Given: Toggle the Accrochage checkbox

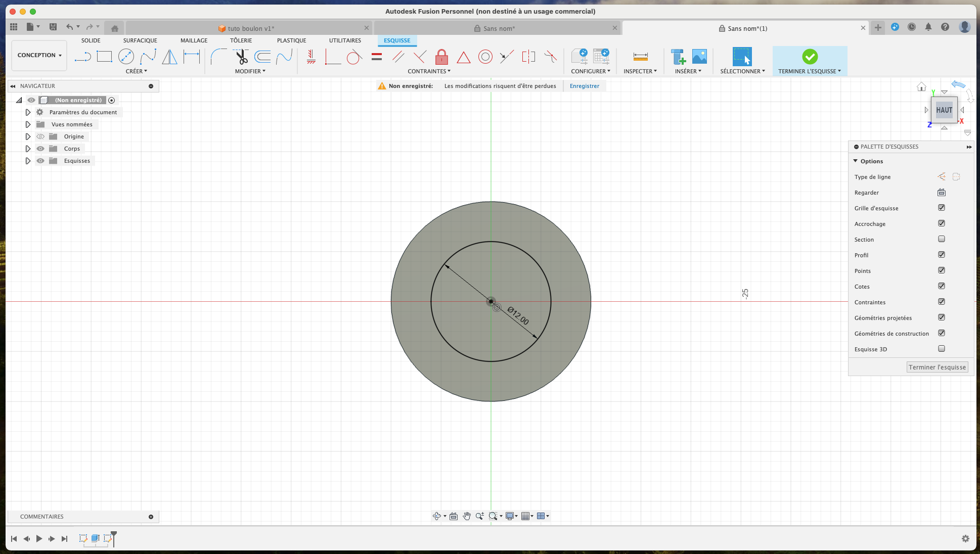Looking at the screenshot, I should (942, 223).
